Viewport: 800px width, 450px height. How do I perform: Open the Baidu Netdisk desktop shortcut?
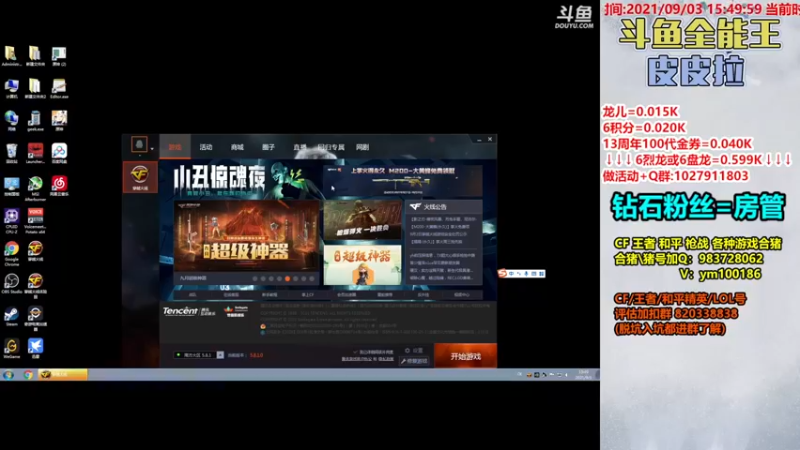pyautogui.click(x=59, y=153)
